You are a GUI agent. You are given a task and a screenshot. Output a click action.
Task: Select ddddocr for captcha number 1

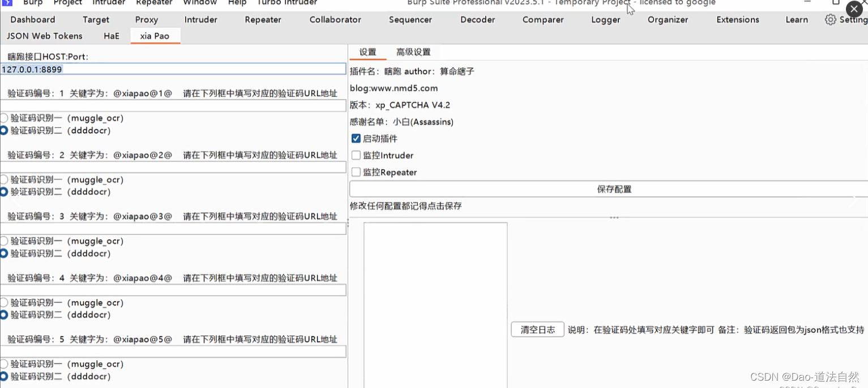click(4, 131)
